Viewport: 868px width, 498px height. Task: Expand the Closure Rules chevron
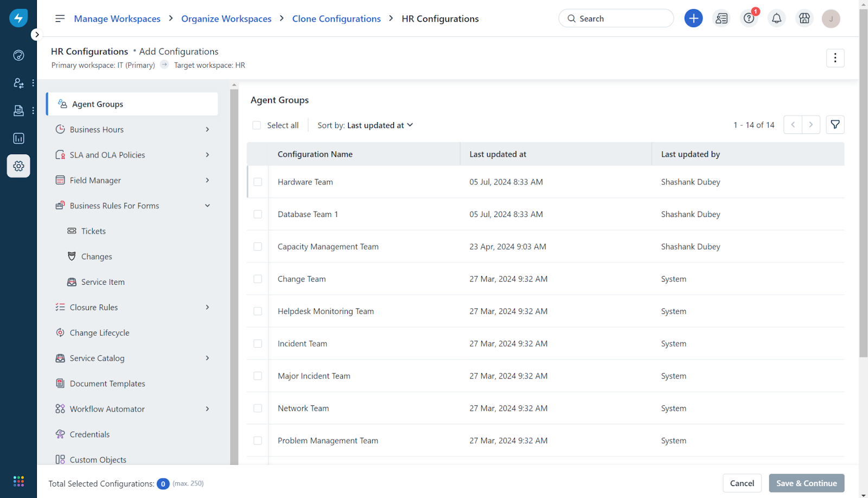click(207, 307)
